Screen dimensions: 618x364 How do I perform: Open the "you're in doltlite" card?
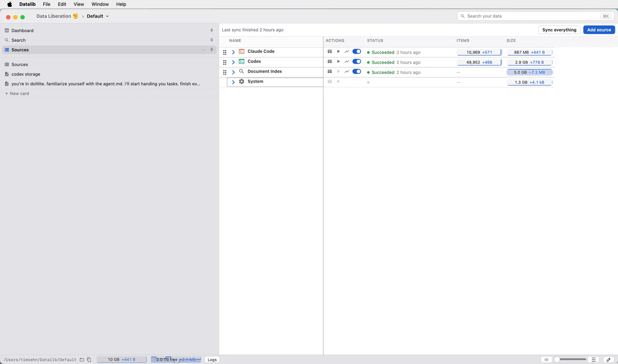tap(109, 84)
